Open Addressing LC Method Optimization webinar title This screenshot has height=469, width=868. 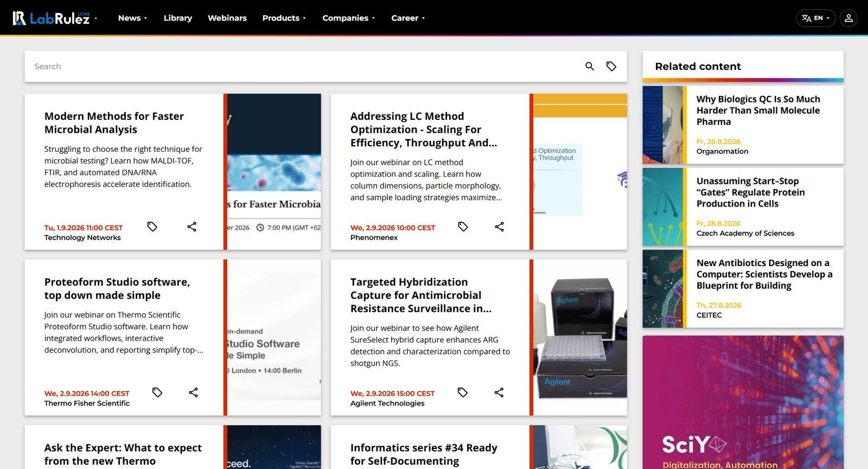point(424,130)
